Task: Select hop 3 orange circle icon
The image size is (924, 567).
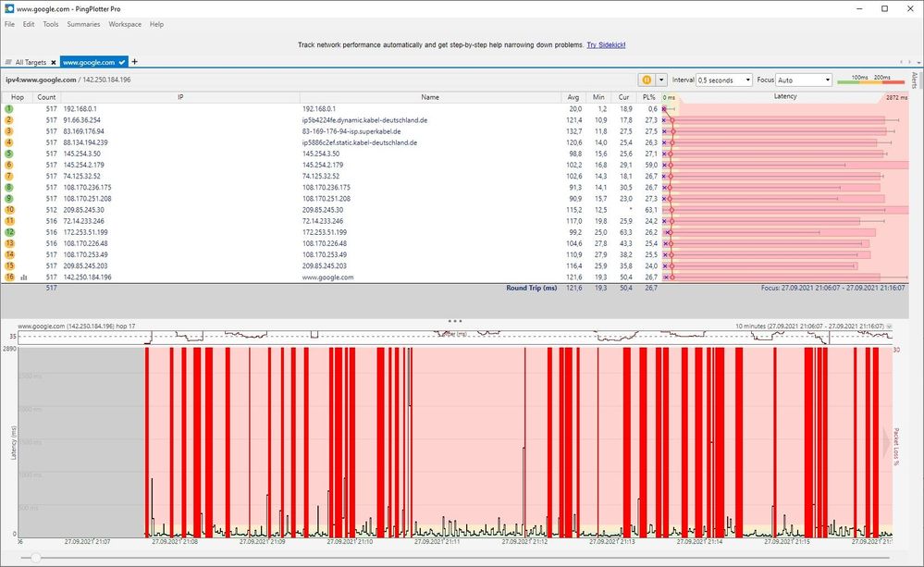Action: pos(9,131)
